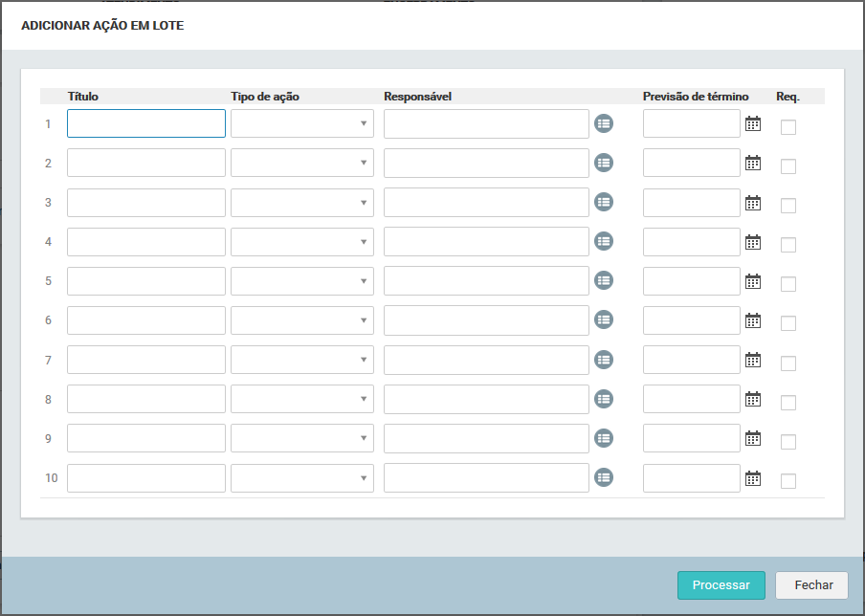865x616 pixels.
Task: Check the Req. box in row 1
Action: pyautogui.click(x=788, y=127)
